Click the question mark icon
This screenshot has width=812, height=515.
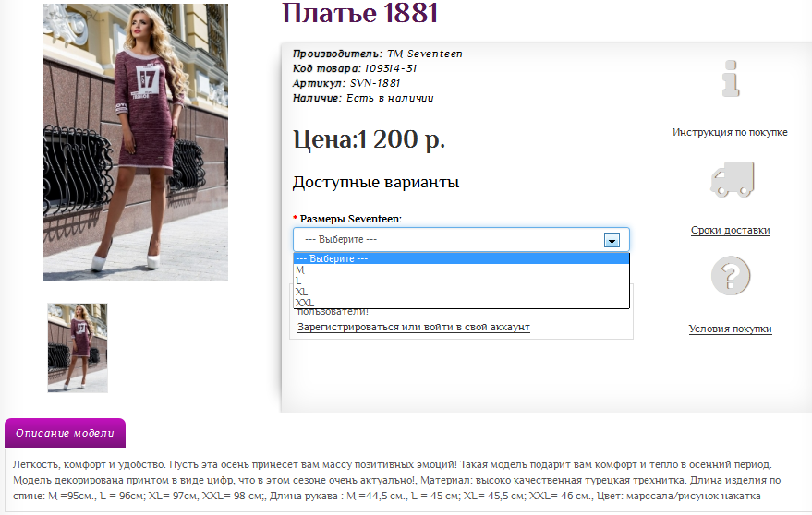731,276
